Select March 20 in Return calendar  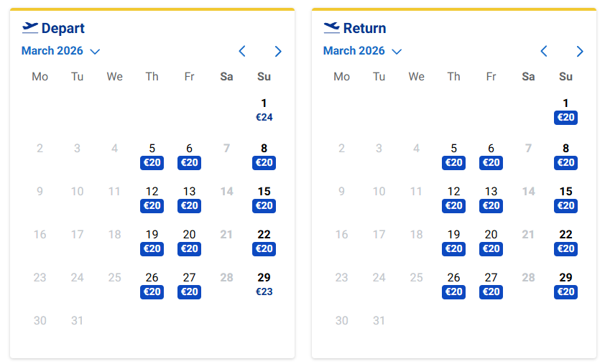491,241
